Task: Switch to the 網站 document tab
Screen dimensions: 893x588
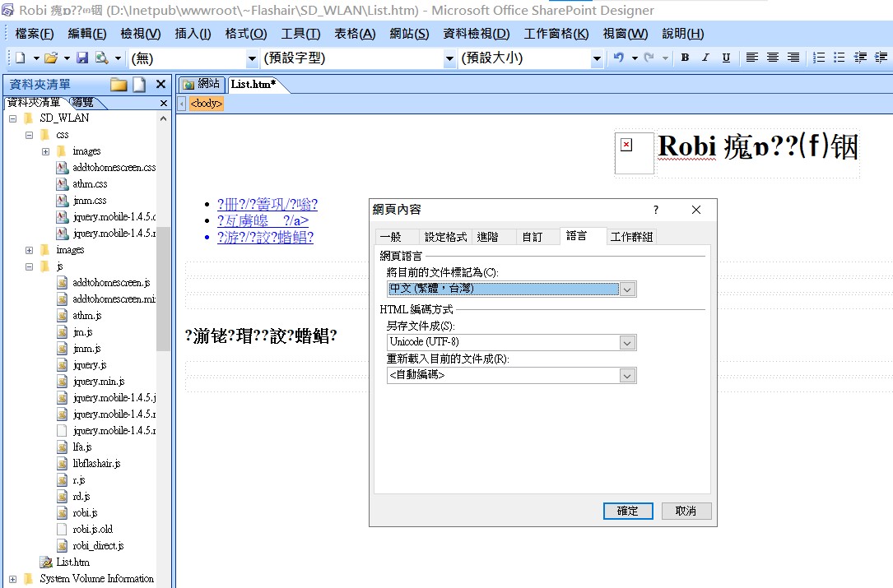Action: (x=202, y=84)
